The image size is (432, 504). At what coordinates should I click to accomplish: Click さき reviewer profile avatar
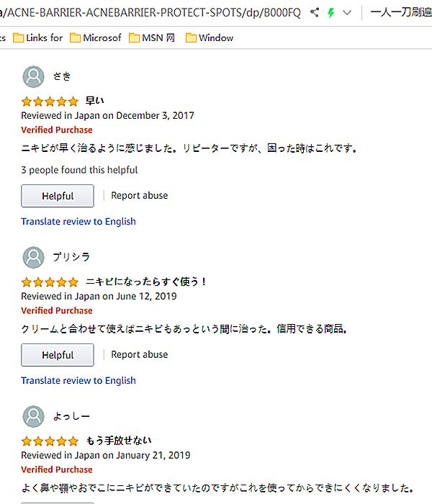pos(33,76)
